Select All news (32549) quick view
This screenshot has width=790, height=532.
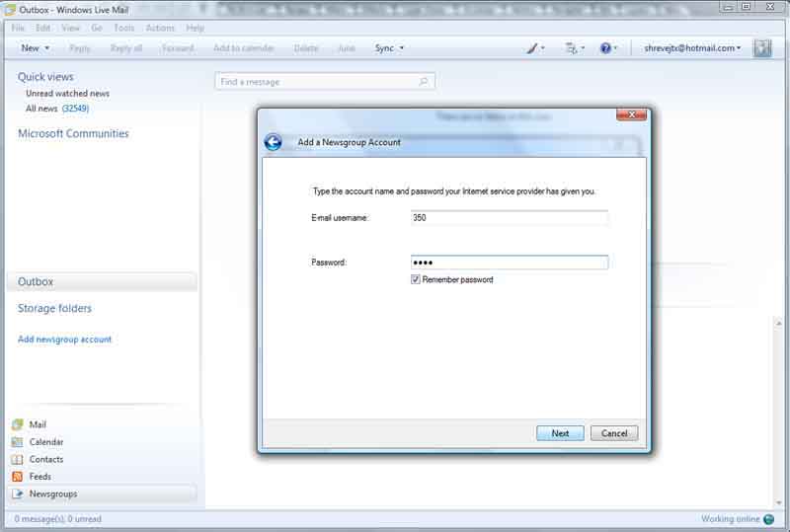tap(57, 109)
